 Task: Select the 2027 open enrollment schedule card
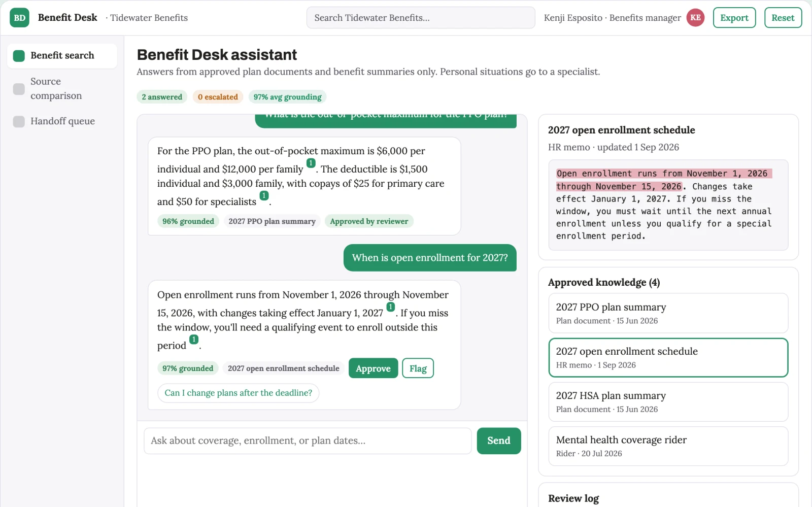668,357
